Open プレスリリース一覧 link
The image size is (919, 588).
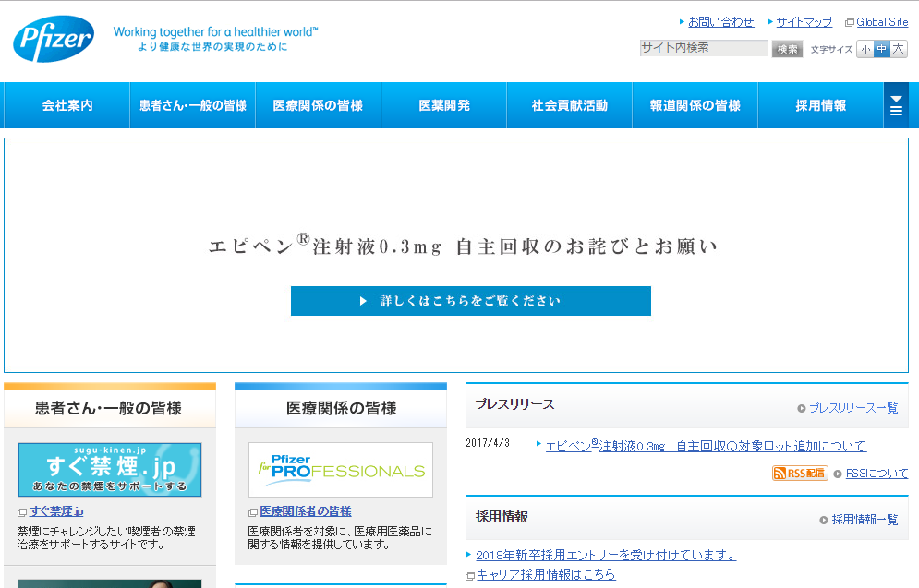click(853, 408)
